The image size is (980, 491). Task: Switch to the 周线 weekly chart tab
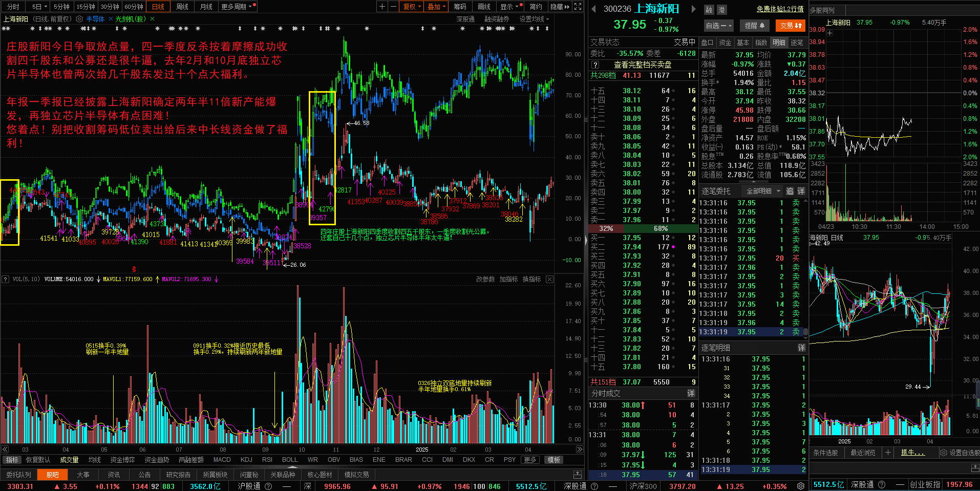(182, 7)
